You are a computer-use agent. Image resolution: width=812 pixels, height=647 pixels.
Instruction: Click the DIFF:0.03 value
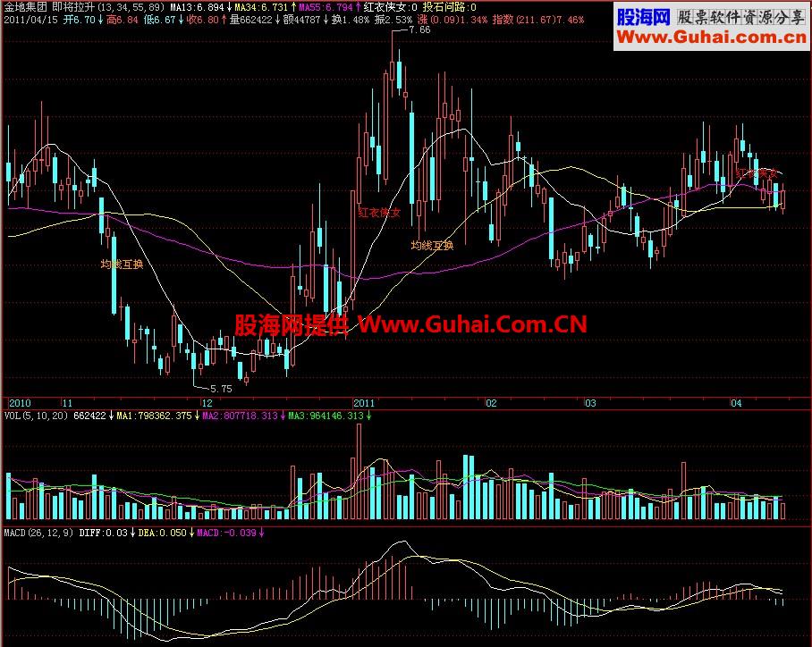(x=103, y=533)
